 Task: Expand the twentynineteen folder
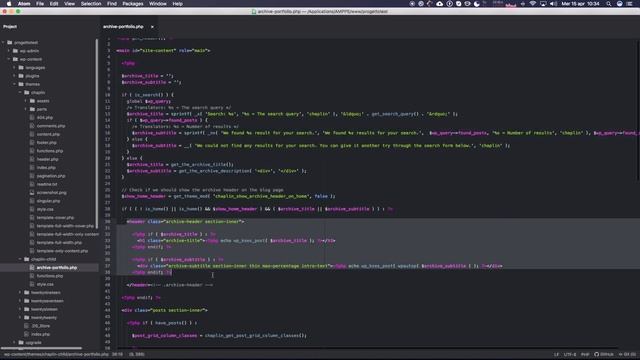pyautogui.click(x=20, y=293)
